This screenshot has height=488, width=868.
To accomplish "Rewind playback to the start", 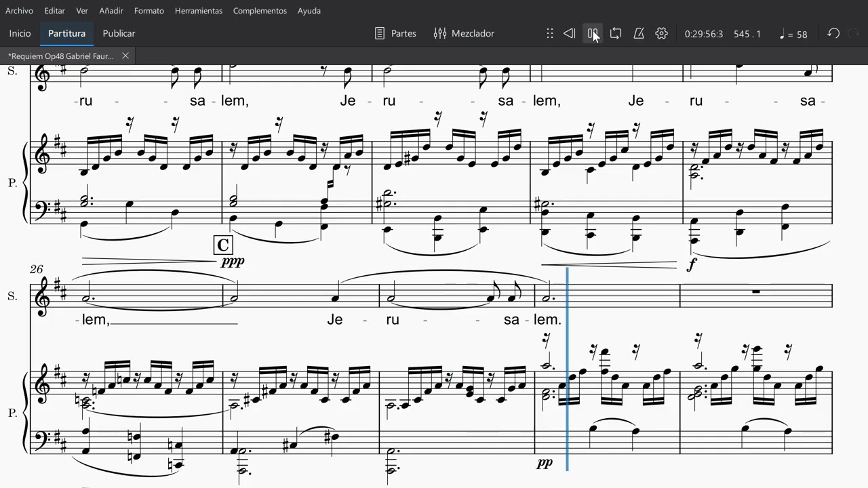I will tap(570, 33).
